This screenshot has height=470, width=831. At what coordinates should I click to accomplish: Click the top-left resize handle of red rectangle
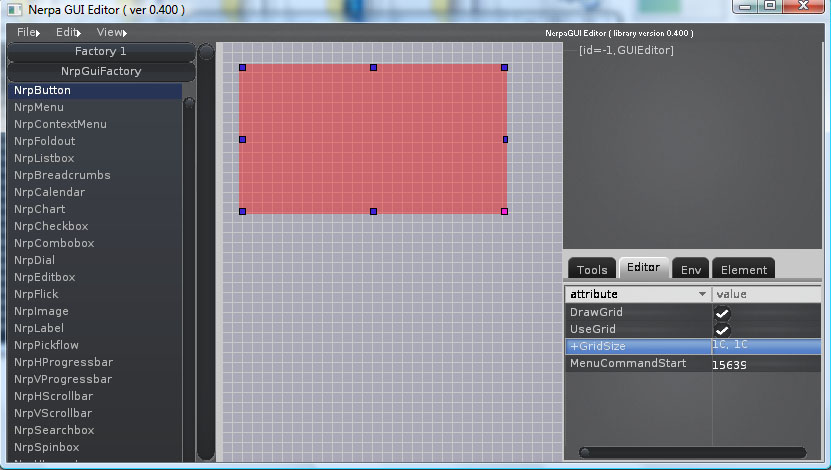pyautogui.click(x=242, y=68)
